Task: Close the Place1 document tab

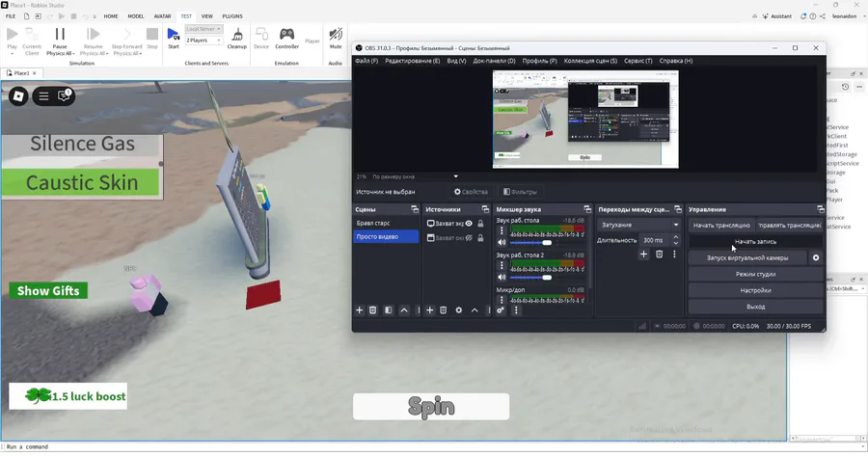Action: [35, 73]
